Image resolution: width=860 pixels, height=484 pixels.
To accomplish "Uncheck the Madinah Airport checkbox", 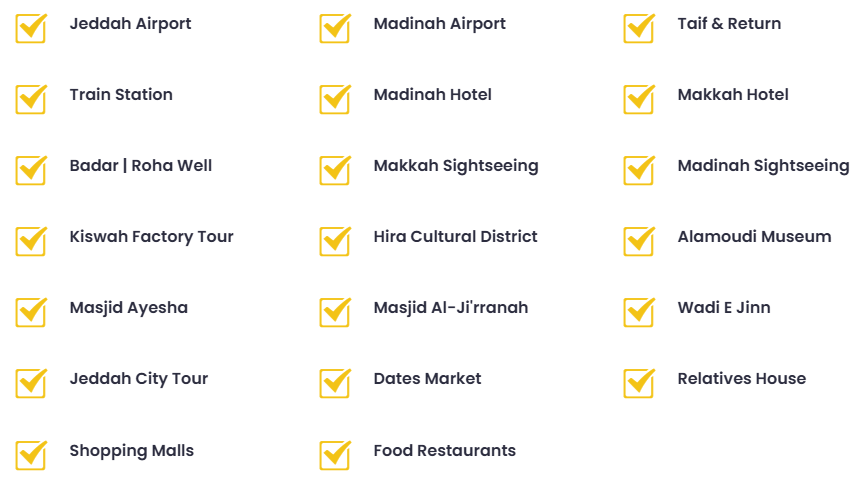I will tap(335, 28).
